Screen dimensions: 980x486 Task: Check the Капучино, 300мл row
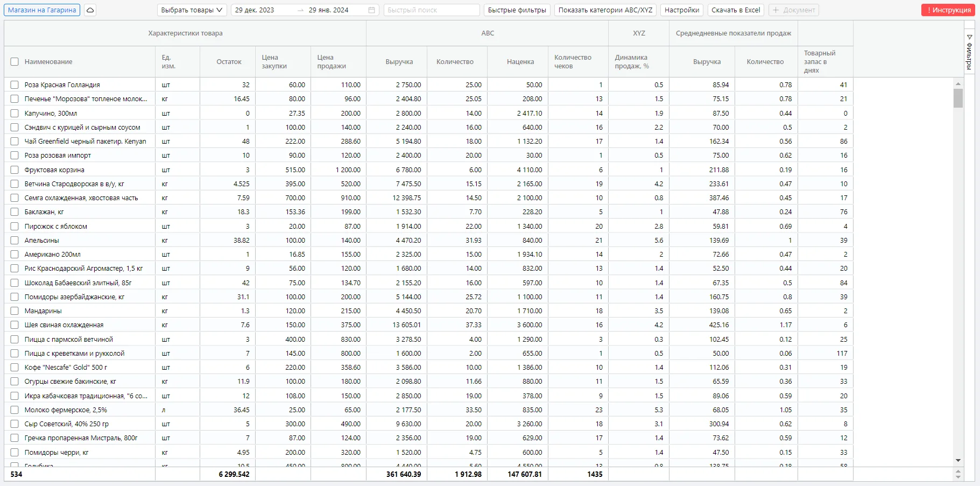(15, 114)
